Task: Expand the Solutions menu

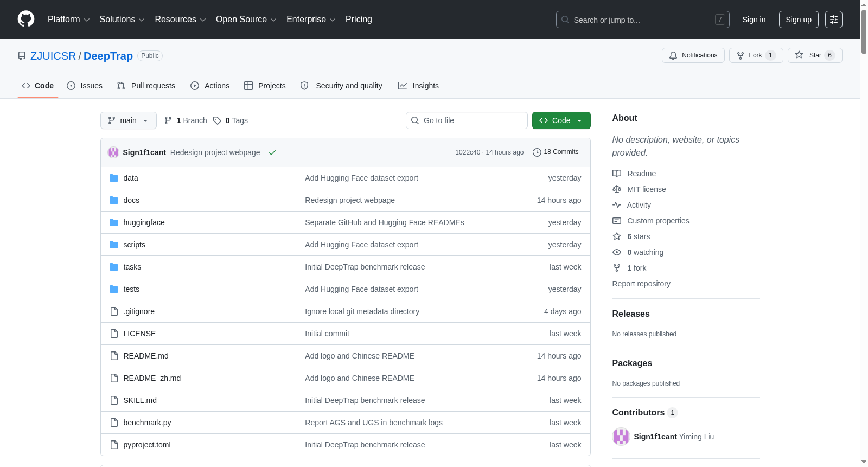Action: tap(122, 20)
